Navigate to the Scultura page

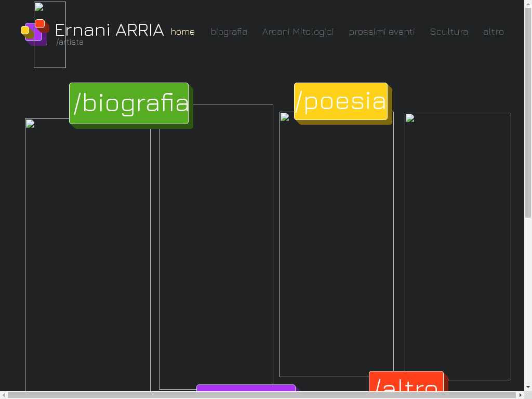[449, 32]
